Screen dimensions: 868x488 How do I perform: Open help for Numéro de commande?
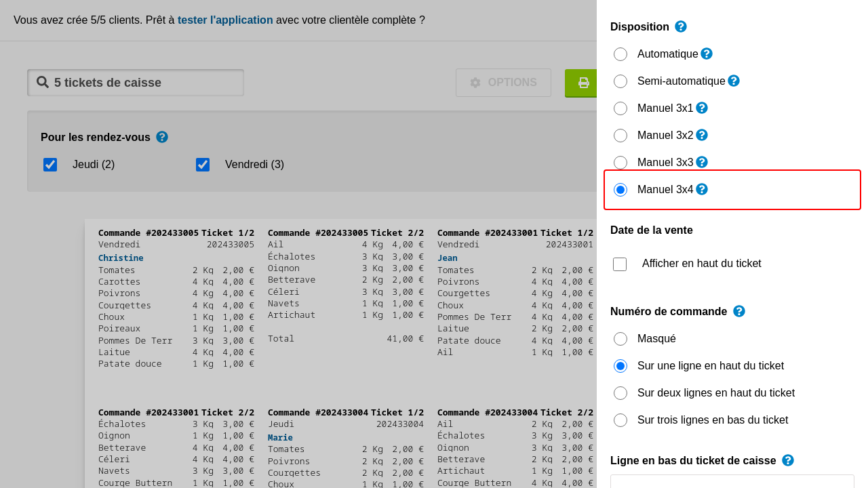coord(739,311)
